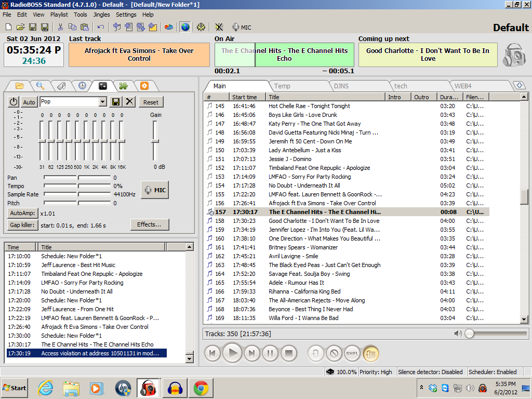Viewport: 532px width, 399px height.
Task: Undo the last action in the toolbar
Action: click(101, 27)
